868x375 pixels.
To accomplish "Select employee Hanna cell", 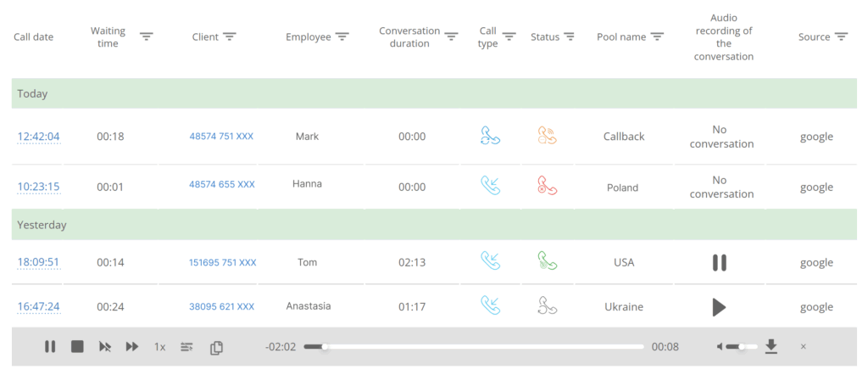I will [307, 184].
